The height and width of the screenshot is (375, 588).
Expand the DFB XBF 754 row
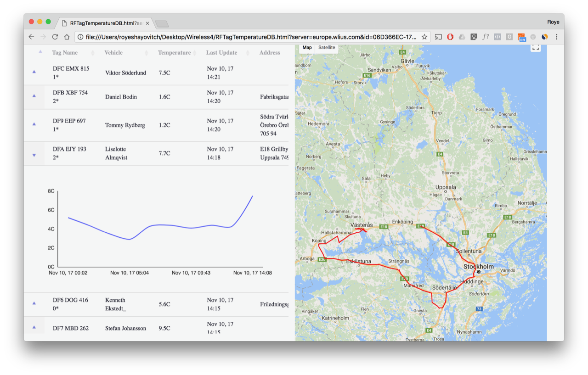coord(34,96)
